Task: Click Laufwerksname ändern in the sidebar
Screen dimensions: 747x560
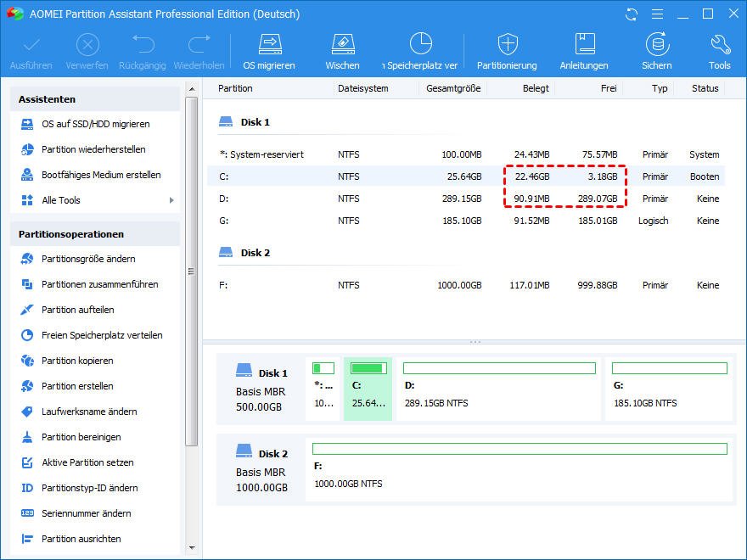Action: pyautogui.click(x=89, y=412)
